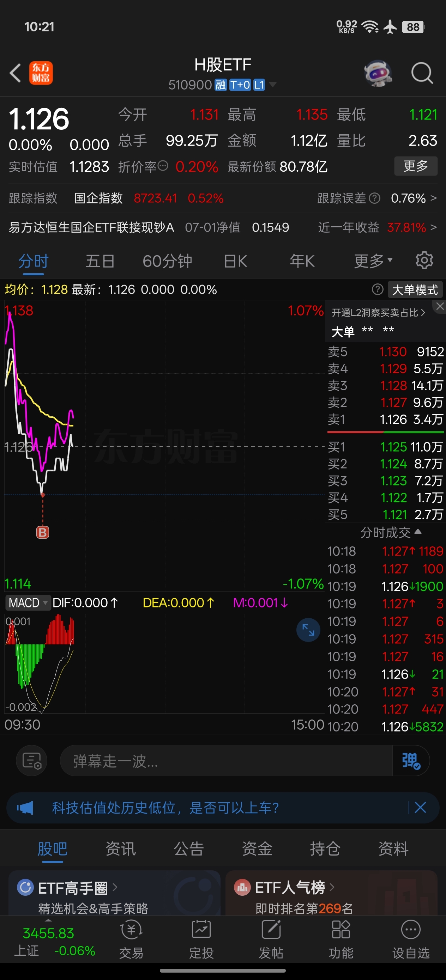The image size is (446, 980).
Task: Open 跟踪误差 0.76% detail chevron
Action: pyautogui.click(x=433, y=198)
